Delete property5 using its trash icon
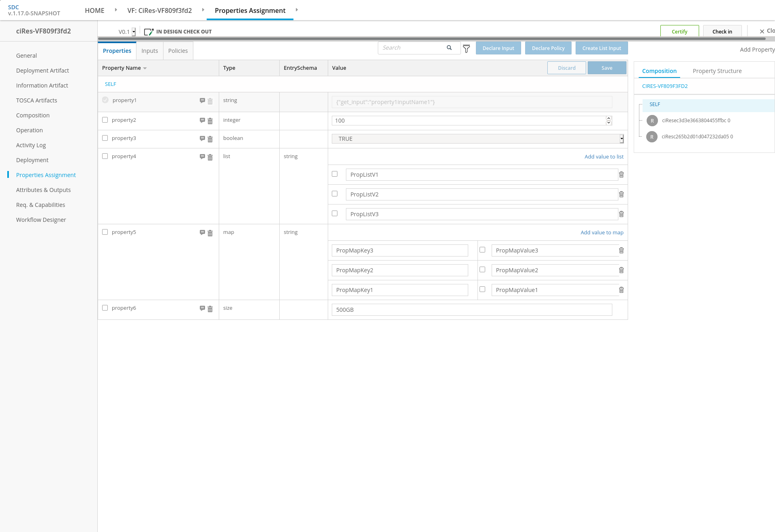The image size is (775, 532). pyautogui.click(x=210, y=233)
